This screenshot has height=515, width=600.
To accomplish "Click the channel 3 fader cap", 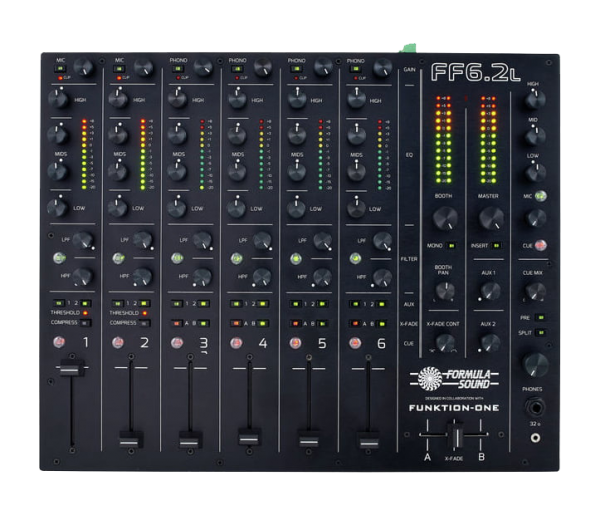I will [190, 440].
